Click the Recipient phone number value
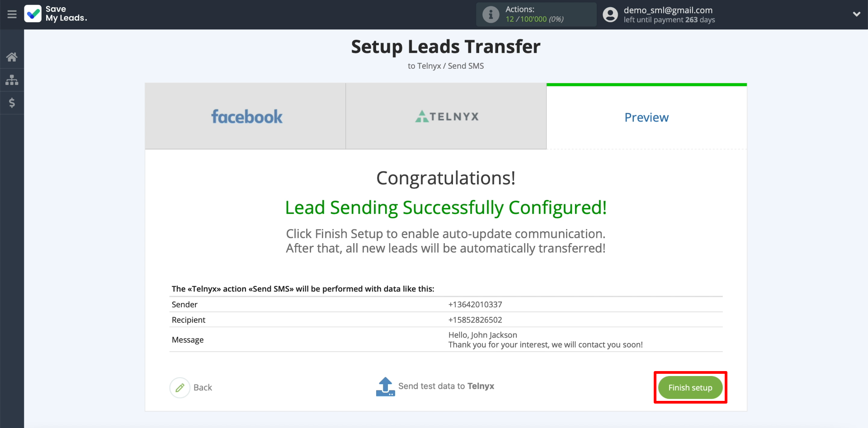This screenshot has width=868, height=428. coord(475,320)
